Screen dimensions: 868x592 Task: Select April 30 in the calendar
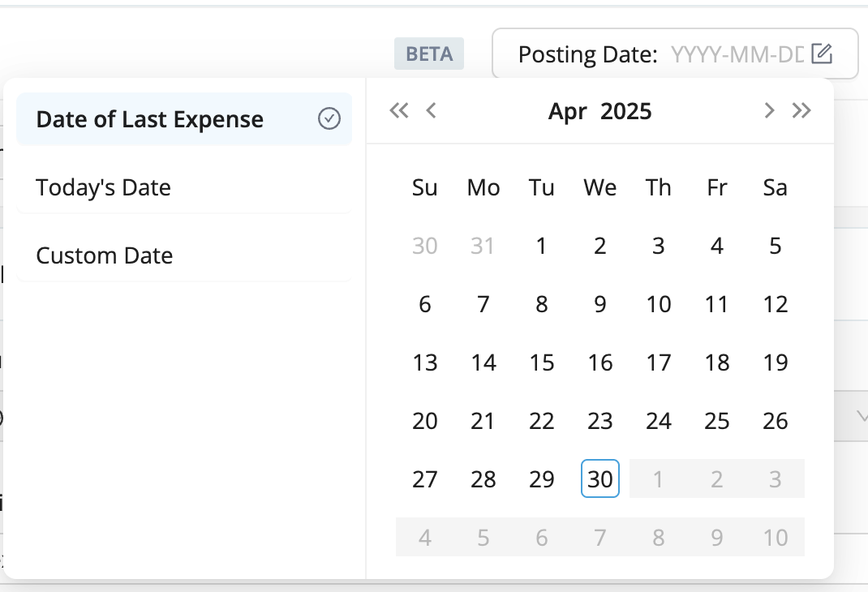(600, 479)
